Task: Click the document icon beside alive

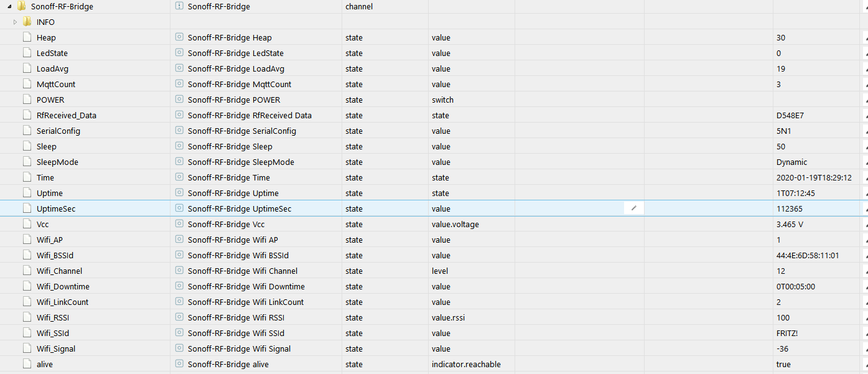Action: [27, 364]
